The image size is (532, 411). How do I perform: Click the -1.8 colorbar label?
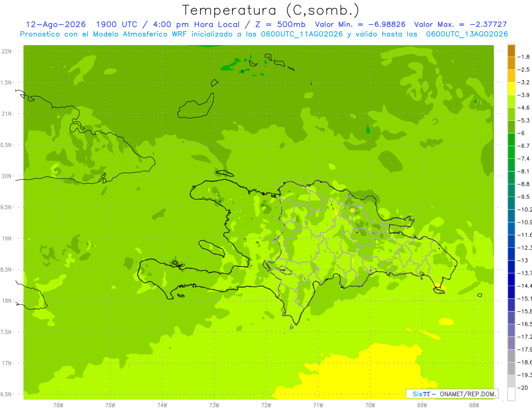coord(524,57)
